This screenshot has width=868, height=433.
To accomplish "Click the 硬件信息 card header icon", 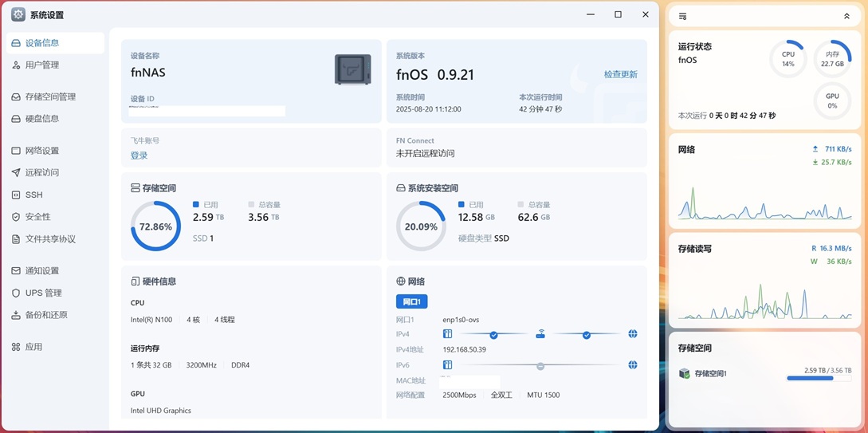I will click(x=135, y=281).
